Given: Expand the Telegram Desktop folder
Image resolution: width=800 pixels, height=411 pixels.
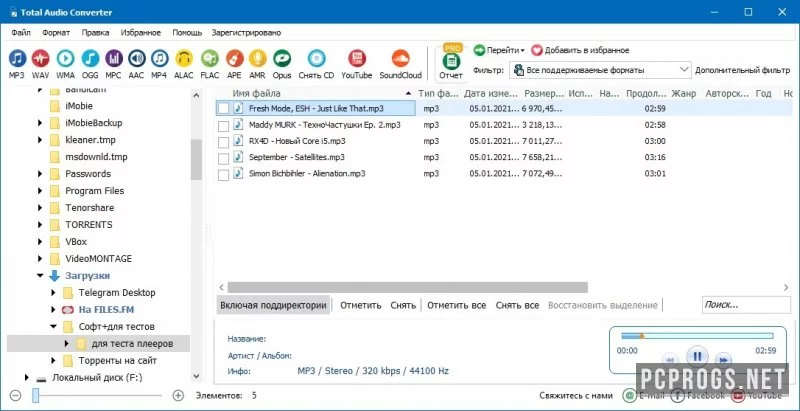Looking at the screenshot, I should 54,293.
